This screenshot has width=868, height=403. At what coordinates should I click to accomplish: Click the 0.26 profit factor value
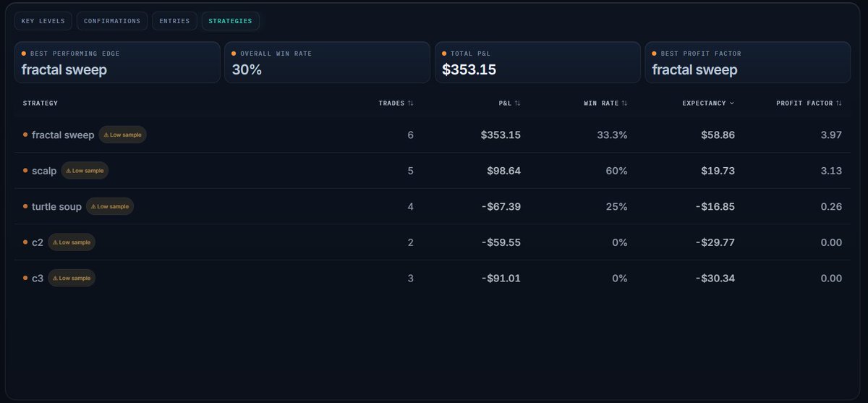[831, 206]
